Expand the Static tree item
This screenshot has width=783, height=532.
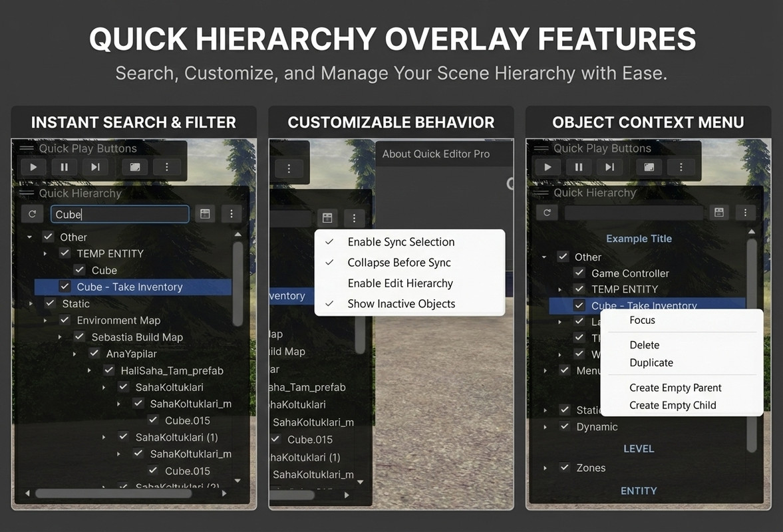tap(30, 303)
